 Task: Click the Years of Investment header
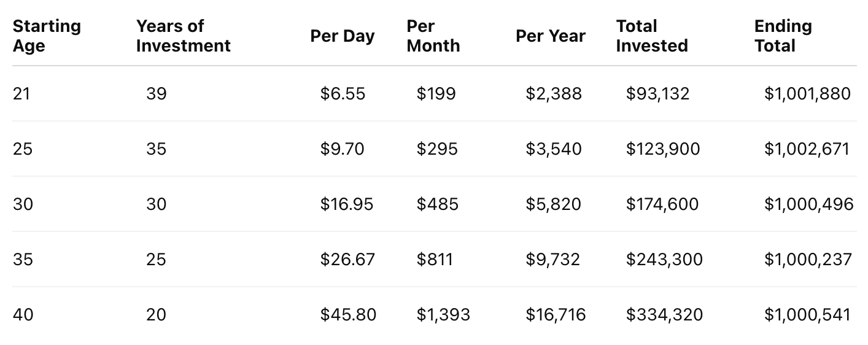pos(184,36)
